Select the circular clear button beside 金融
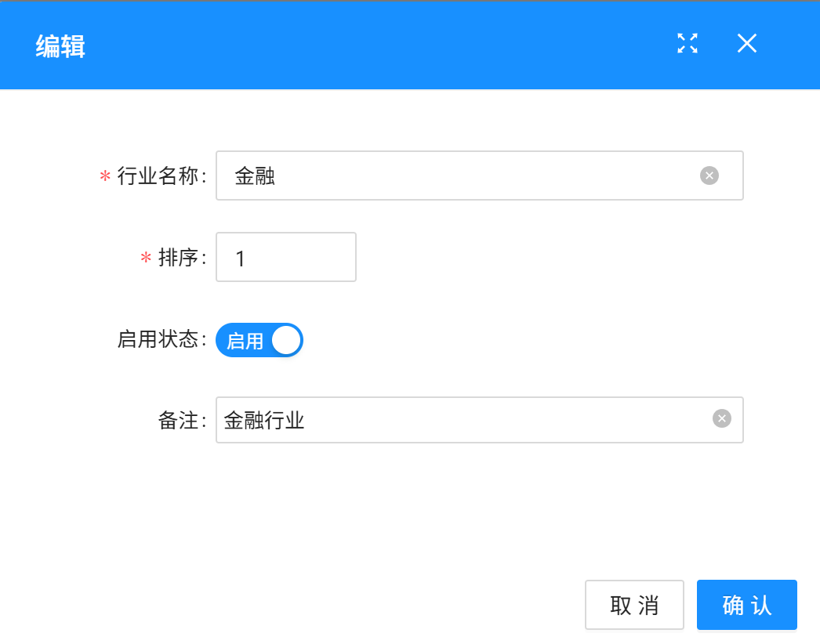820x644 pixels. [709, 175]
